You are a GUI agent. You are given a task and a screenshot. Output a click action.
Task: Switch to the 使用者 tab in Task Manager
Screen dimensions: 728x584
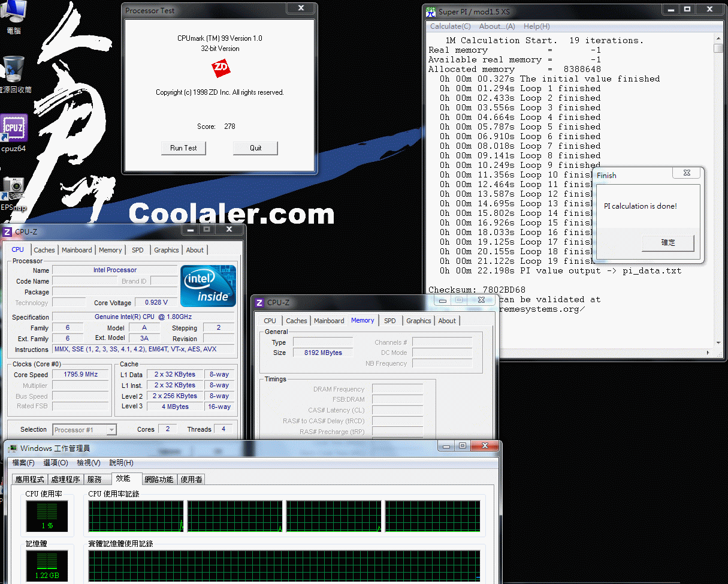192,479
